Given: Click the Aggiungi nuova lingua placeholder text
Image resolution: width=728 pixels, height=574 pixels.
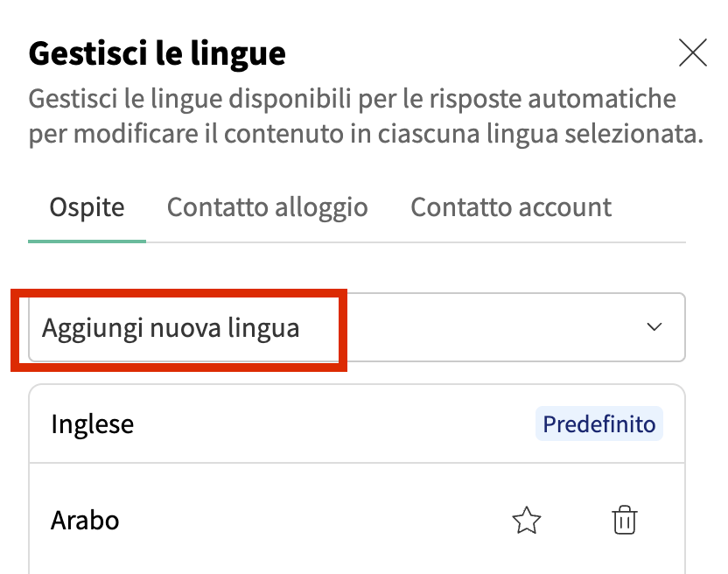Looking at the screenshot, I should [x=171, y=328].
